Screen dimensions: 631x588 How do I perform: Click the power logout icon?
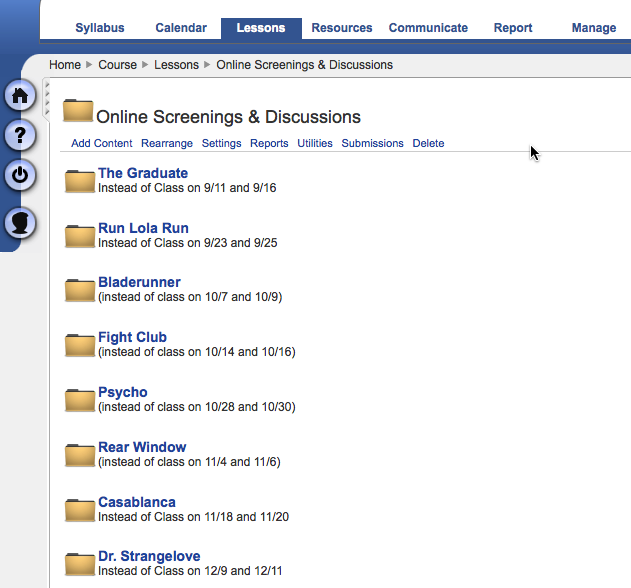20,175
